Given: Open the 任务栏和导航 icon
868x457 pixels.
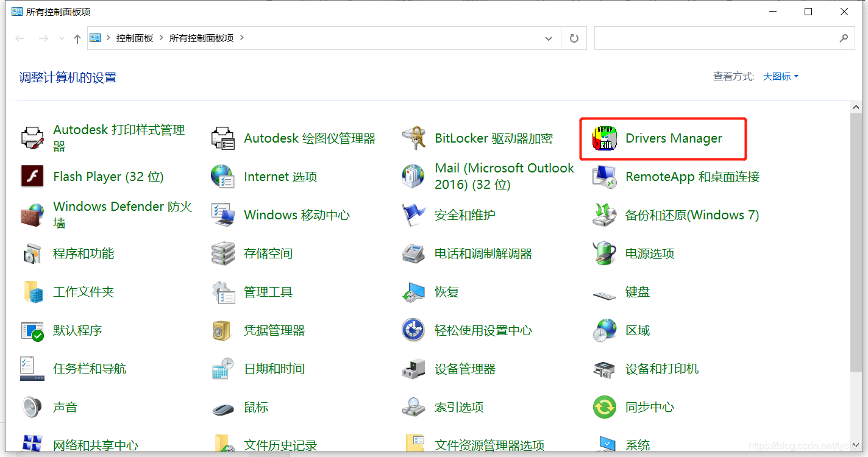Looking at the screenshot, I should (32, 369).
